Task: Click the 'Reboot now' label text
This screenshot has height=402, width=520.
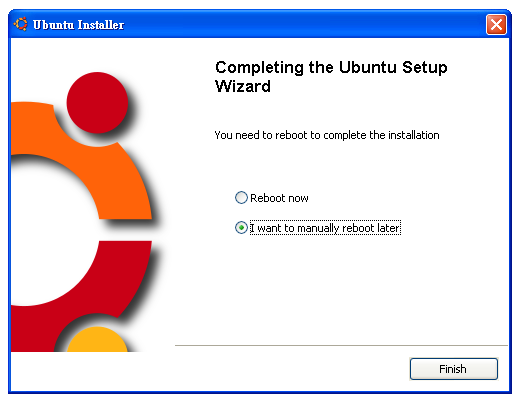Action: 279,198
